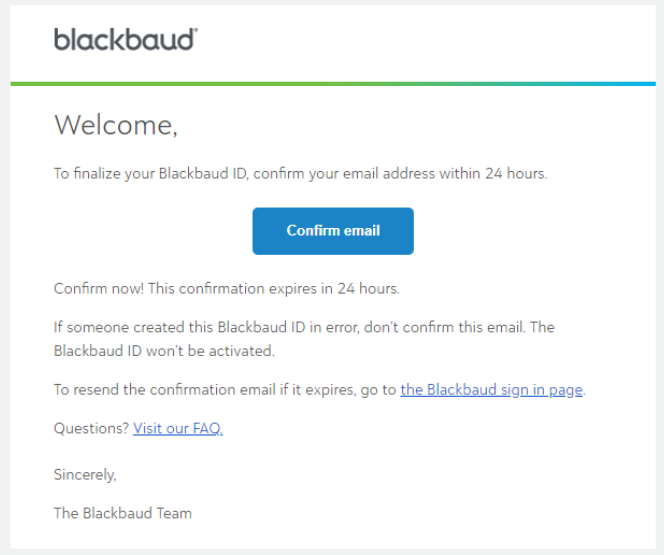Click the 'Sincerely,' closing line
This screenshot has height=555, width=664.
(85, 475)
